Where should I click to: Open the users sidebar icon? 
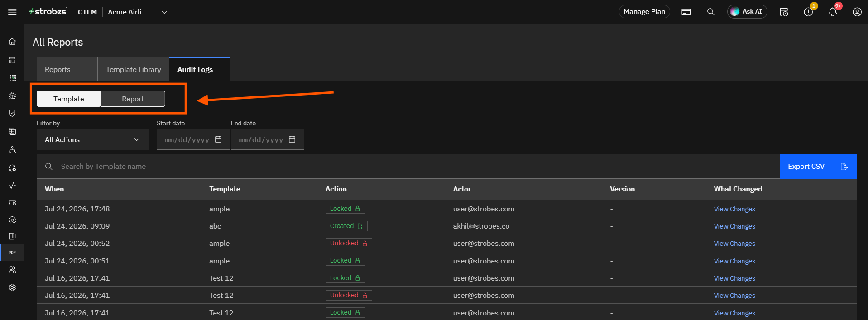pyautogui.click(x=12, y=270)
